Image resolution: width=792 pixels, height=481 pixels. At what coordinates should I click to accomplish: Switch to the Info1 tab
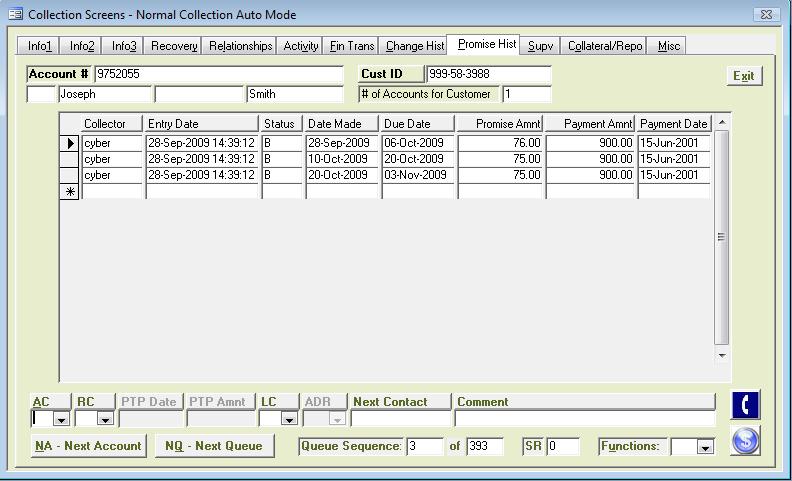(38, 45)
